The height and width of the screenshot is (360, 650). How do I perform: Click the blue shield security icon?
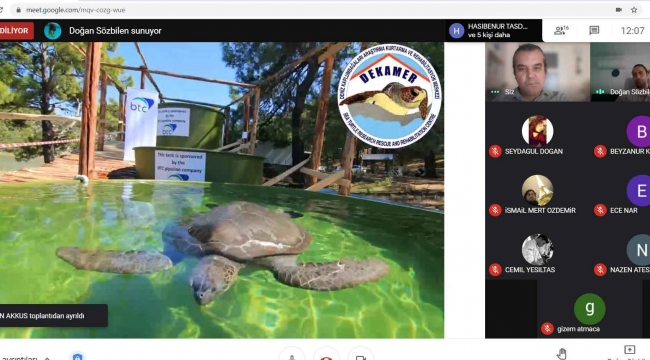point(77,356)
